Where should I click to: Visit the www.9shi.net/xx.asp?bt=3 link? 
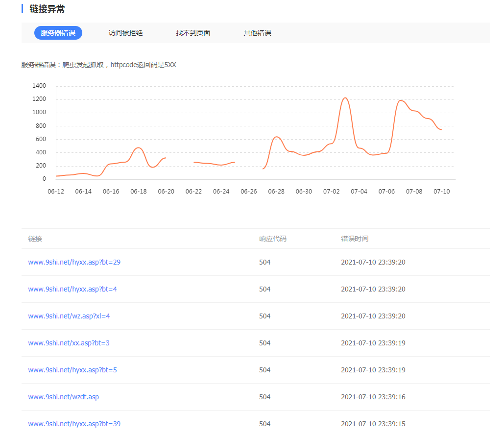point(69,343)
